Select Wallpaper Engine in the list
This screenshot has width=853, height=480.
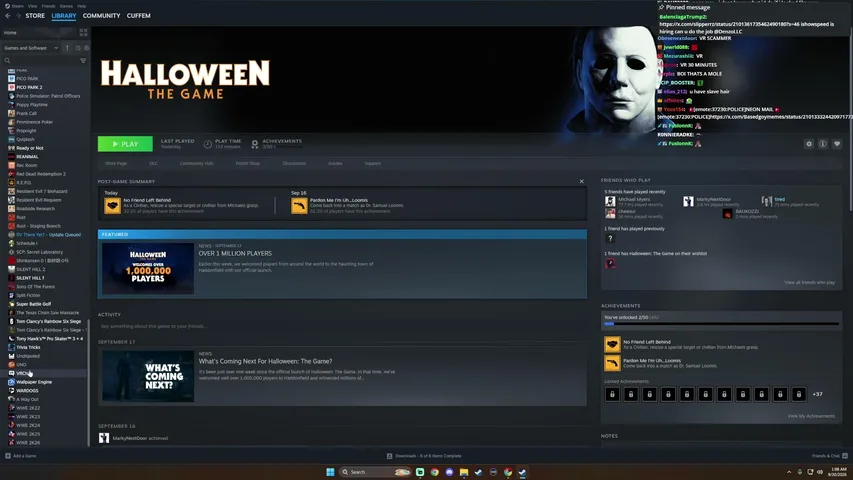click(34, 382)
